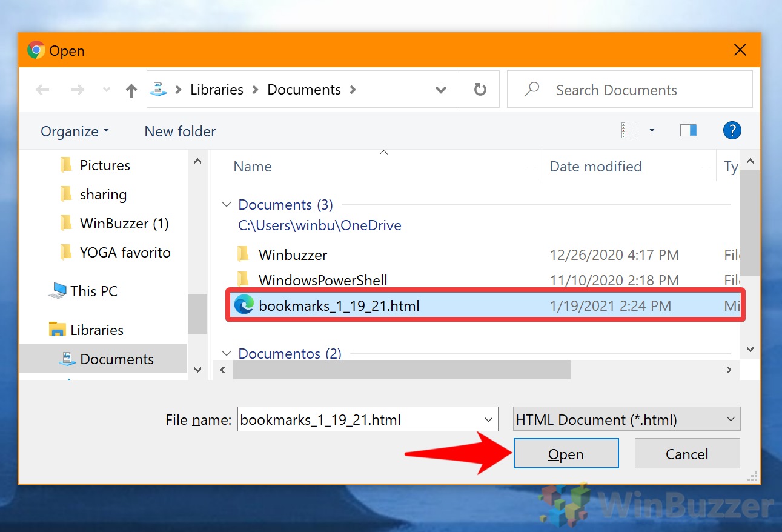Open the address bar dropdown arrow
This screenshot has width=782, height=532.
[x=440, y=89]
